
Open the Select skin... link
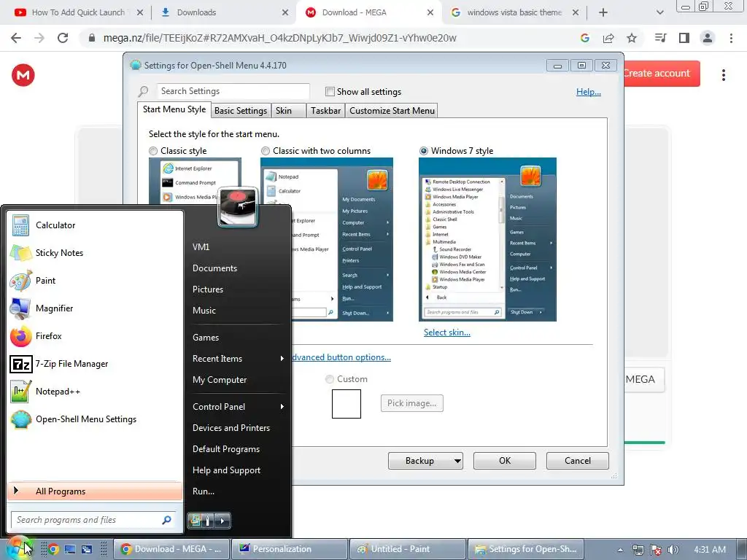pos(447,332)
